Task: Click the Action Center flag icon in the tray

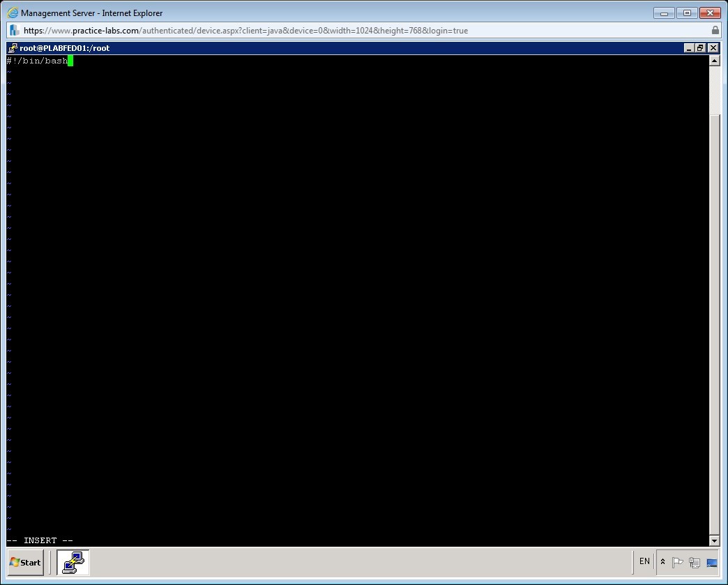Action: pos(677,562)
